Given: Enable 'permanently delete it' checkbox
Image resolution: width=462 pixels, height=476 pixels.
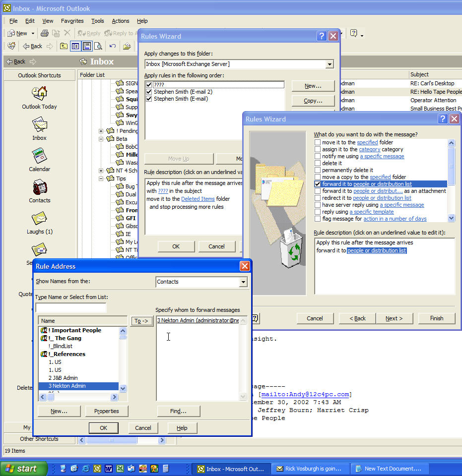Looking at the screenshot, I should (318, 170).
